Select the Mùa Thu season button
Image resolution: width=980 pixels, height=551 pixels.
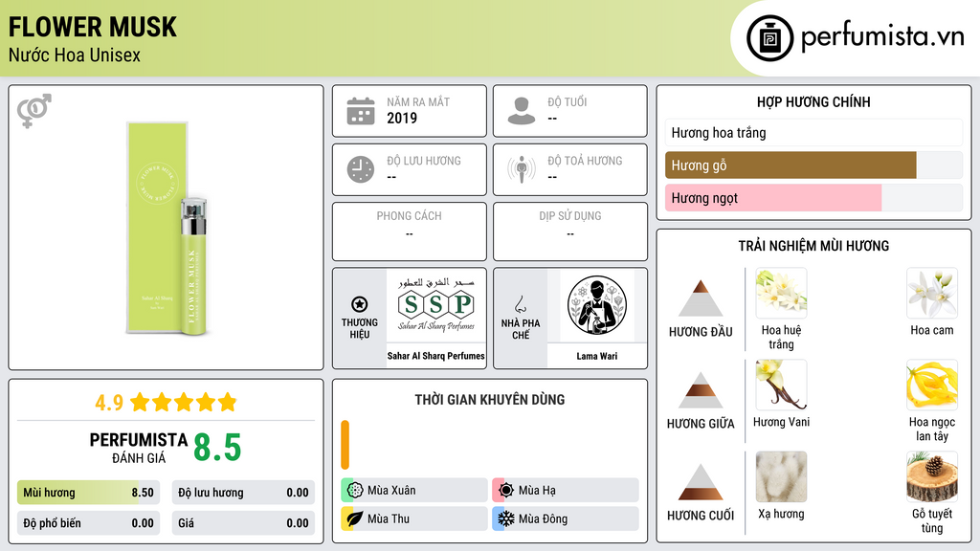pos(413,518)
